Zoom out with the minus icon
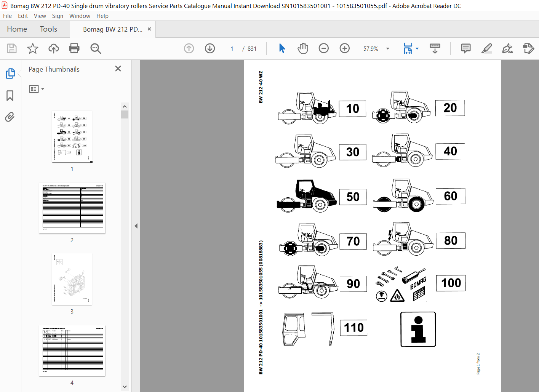This screenshot has height=392, width=539. [x=324, y=48]
